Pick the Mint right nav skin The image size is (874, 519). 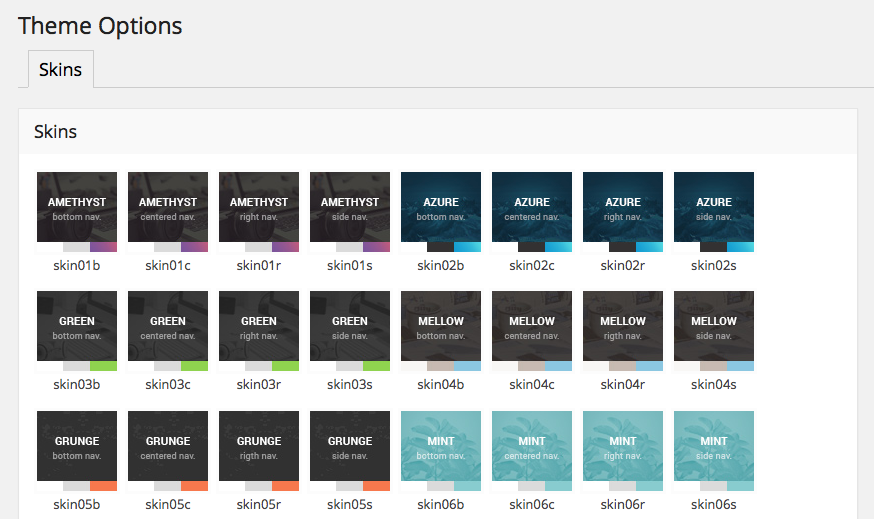pos(623,450)
